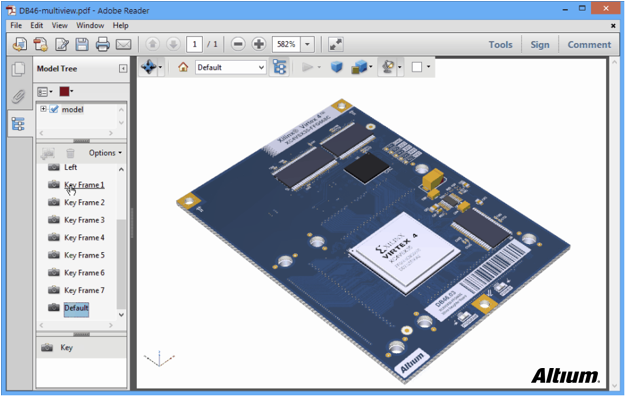Image resolution: width=625 pixels, height=396 pixels.
Task: Open the Comment pane
Action: pos(589,44)
